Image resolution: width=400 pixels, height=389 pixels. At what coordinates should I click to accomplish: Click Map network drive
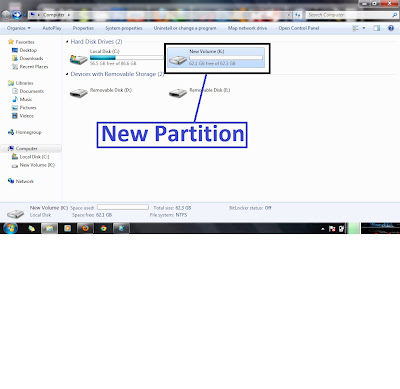click(247, 28)
